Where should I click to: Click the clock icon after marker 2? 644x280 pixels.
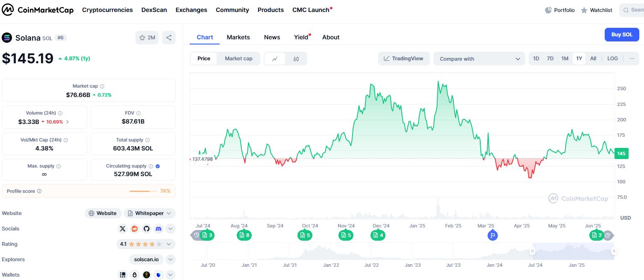click(x=608, y=235)
